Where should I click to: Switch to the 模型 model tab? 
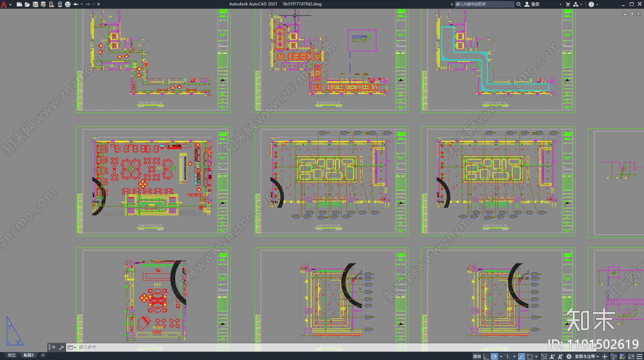[x=12, y=355]
